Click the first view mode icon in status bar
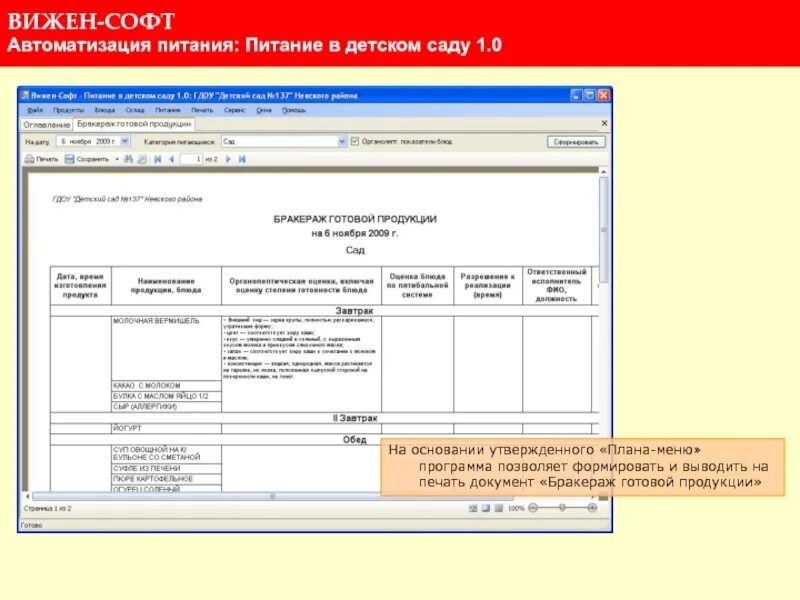This screenshot has height=600, width=800. pos(473,508)
